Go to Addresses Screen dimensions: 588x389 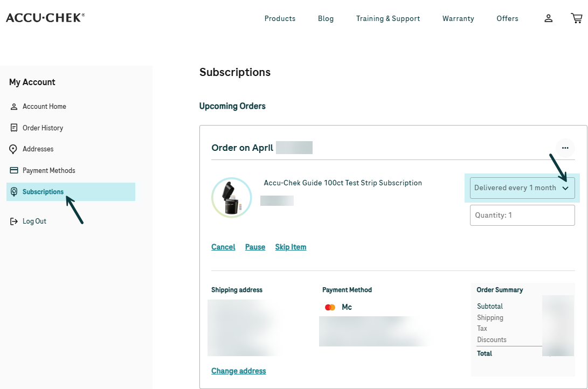click(38, 149)
